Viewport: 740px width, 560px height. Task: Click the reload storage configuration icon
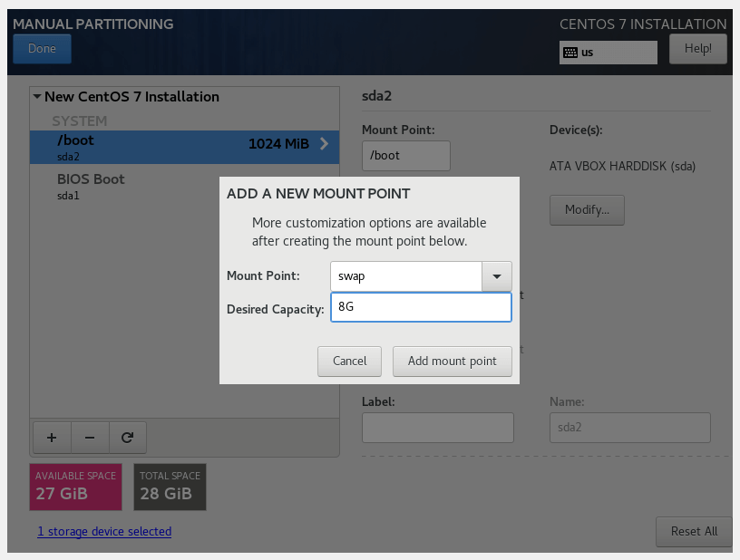click(x=128, y=438)
